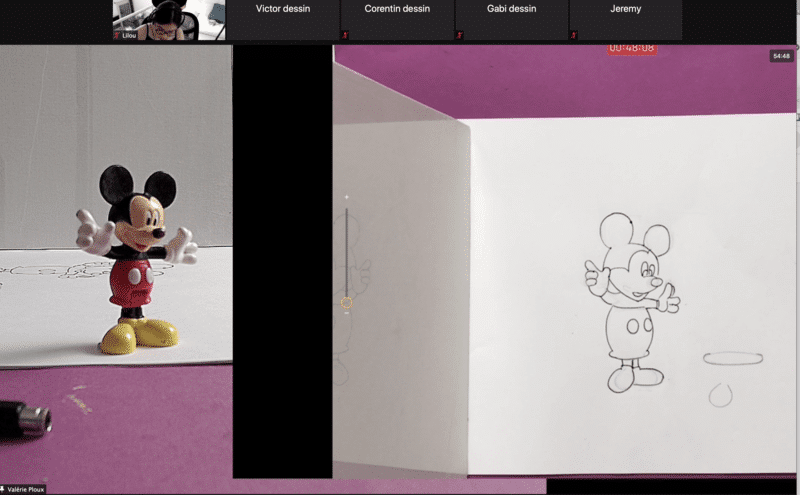Click the yellow circular handle of the zoom slider

pyautogui.click(x=346, y=303)
